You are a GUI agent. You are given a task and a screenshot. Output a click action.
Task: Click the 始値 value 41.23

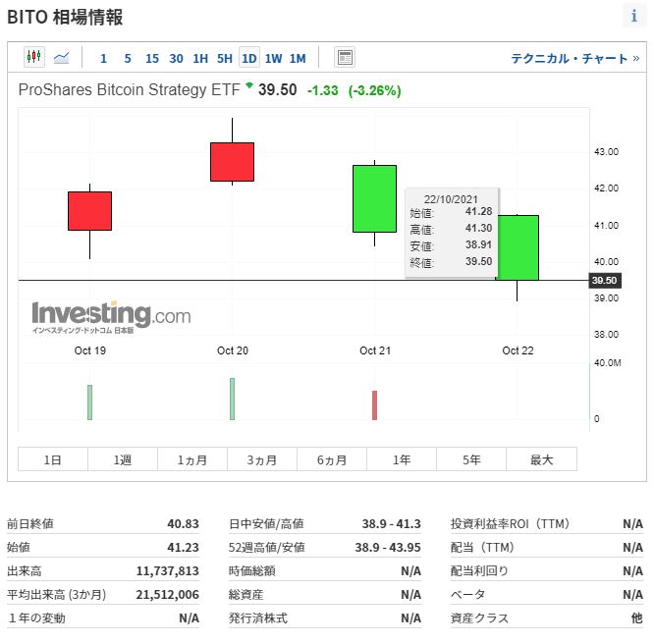(x=183, y=547)
